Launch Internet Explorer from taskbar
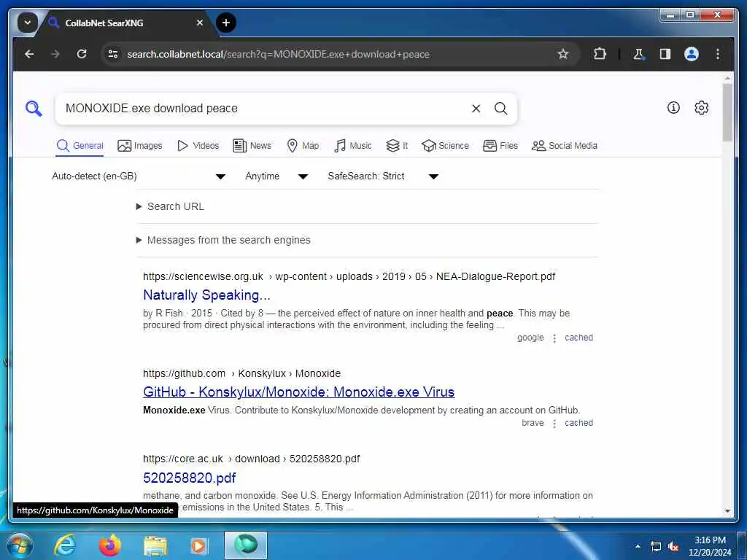Screen dimensions: 747x560 (64, 545)
